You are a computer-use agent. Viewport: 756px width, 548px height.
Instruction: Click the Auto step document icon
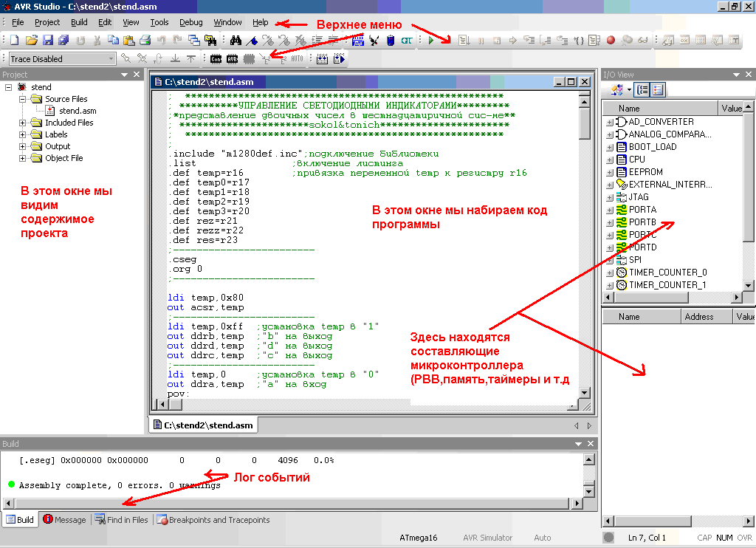(x=594, y=41)
